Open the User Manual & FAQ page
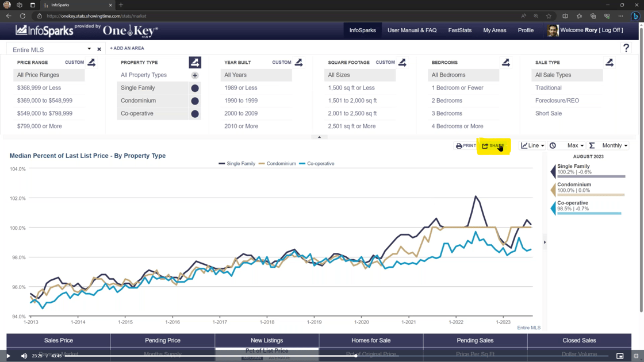The width and height of the screenshot is (644, 362). click(x=412, y=30)
